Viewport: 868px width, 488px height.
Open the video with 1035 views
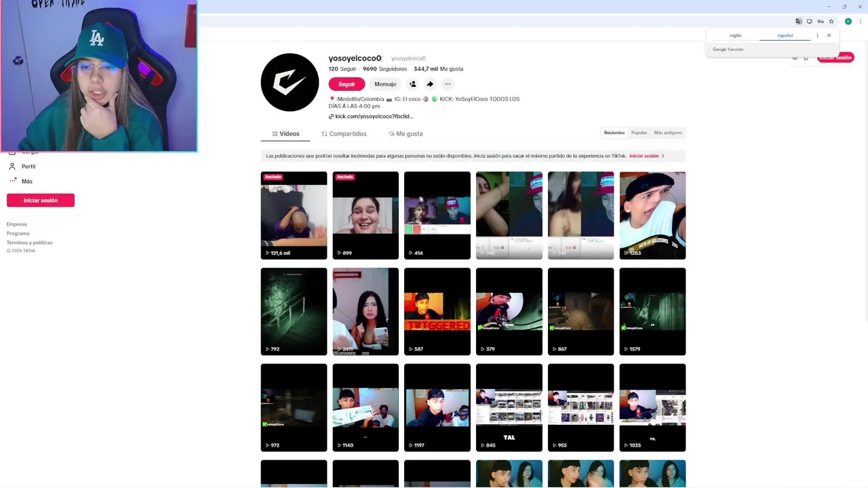(652, 408)
